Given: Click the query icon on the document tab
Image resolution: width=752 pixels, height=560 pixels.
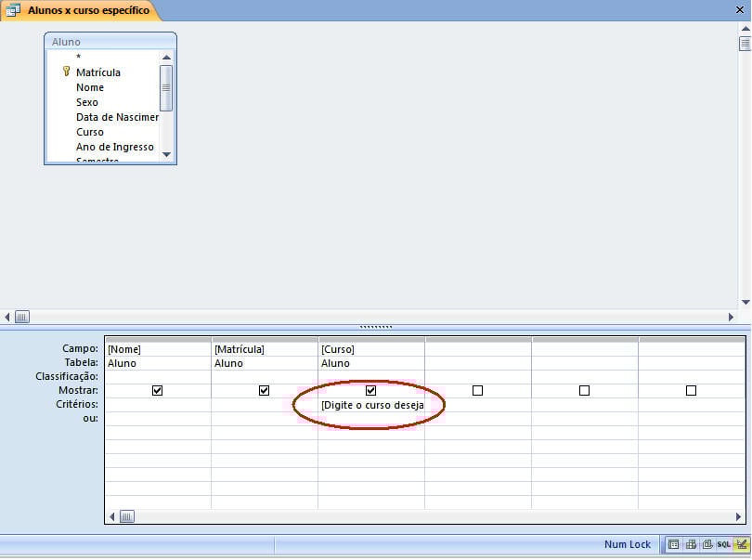Looking at the screenshot, I should pos(13,10).
